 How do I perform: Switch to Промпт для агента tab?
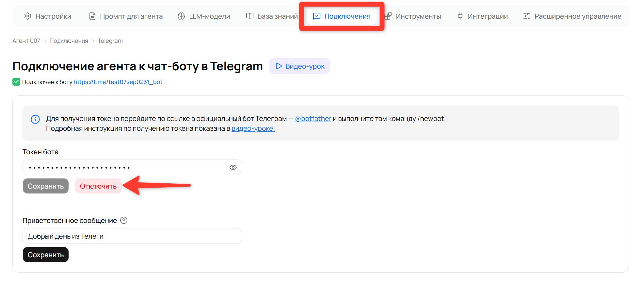[126, 16]
